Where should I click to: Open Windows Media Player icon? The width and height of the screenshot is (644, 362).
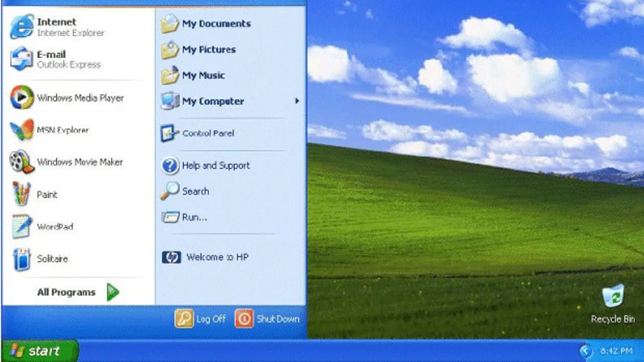coord(22,98)
